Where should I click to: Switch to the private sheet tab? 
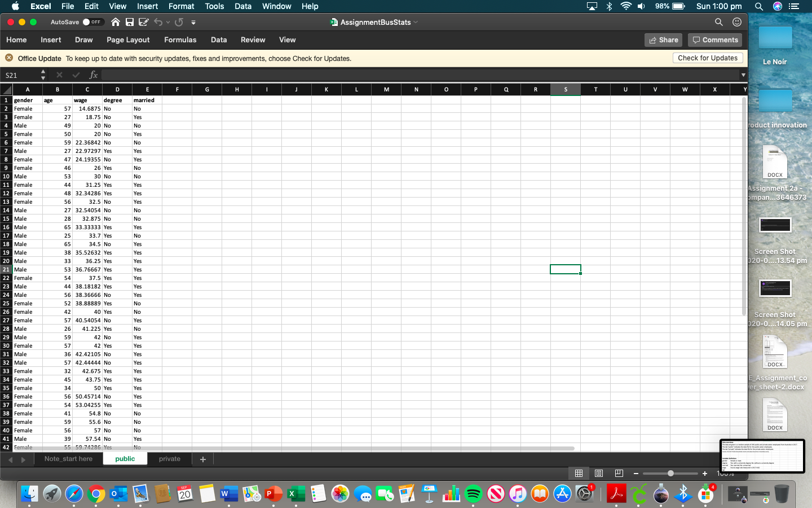click(x=170, y=459)
